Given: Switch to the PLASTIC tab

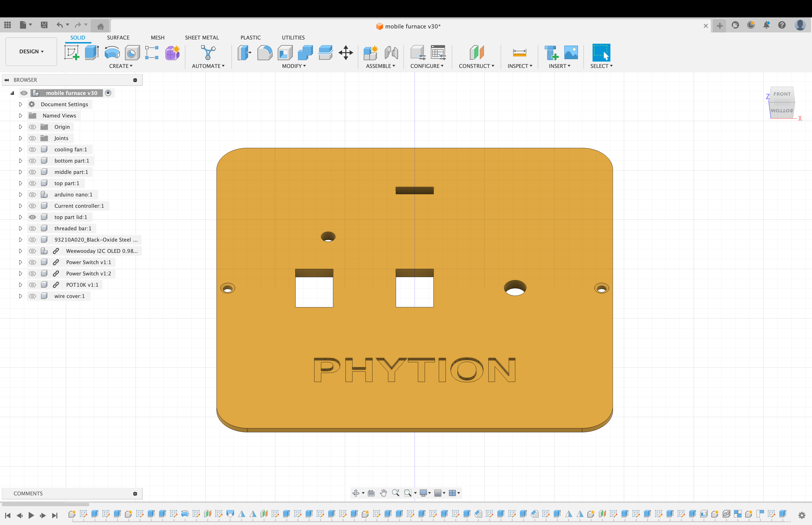Looking at the screenshot, I should (x=250, y=38).
